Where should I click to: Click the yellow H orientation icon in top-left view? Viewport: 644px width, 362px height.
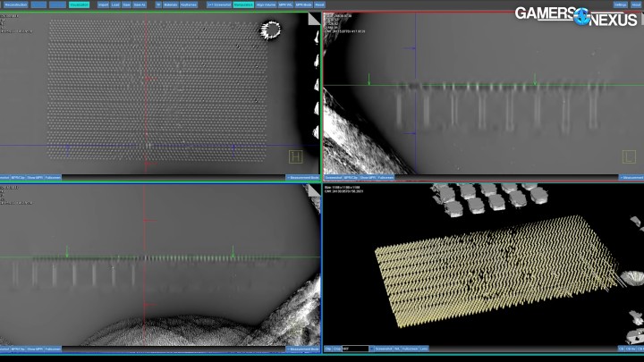coord(295,157)
